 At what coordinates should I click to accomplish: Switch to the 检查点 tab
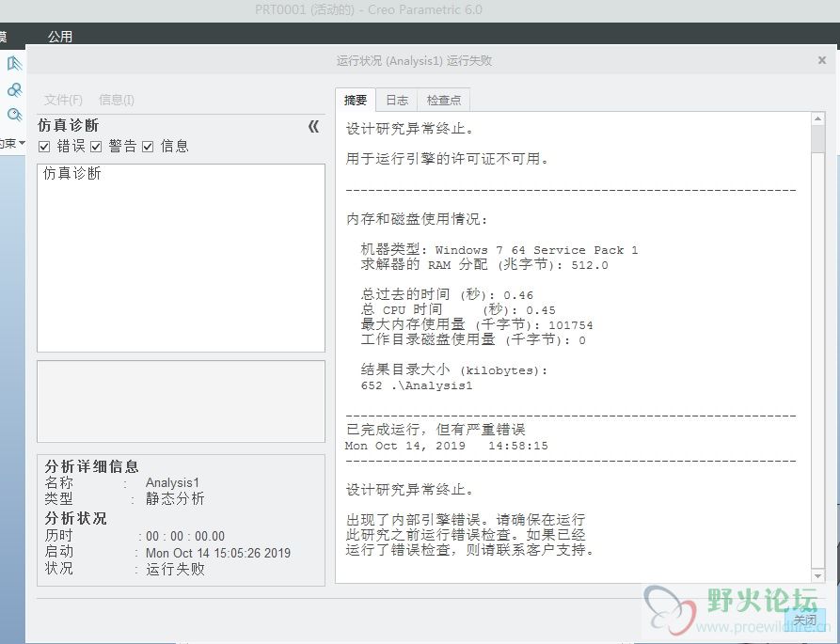pyautogui.click(x=444, y=100)
